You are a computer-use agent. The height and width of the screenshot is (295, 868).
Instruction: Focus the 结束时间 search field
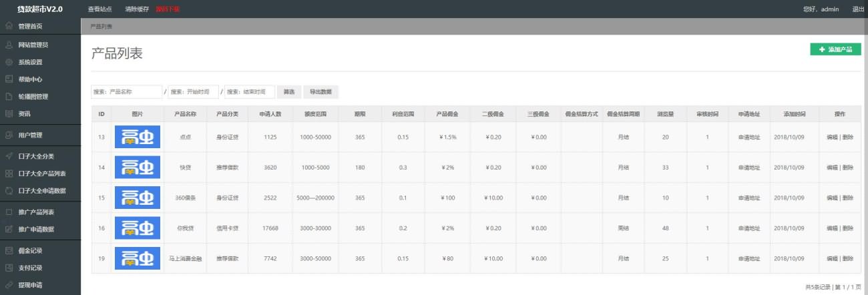(x=250, y=92)
